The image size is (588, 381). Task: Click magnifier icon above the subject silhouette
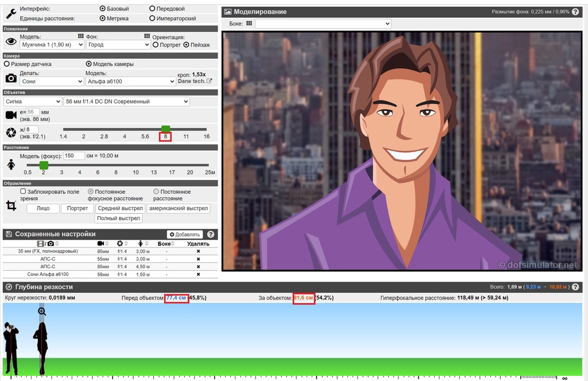(42, 311)
